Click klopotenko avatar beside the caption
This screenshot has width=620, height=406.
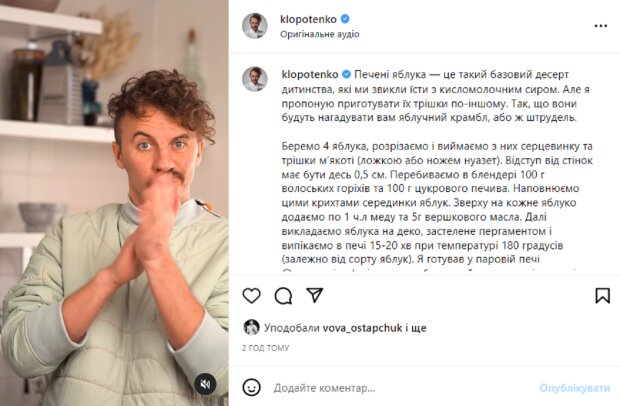click(255, 79)
